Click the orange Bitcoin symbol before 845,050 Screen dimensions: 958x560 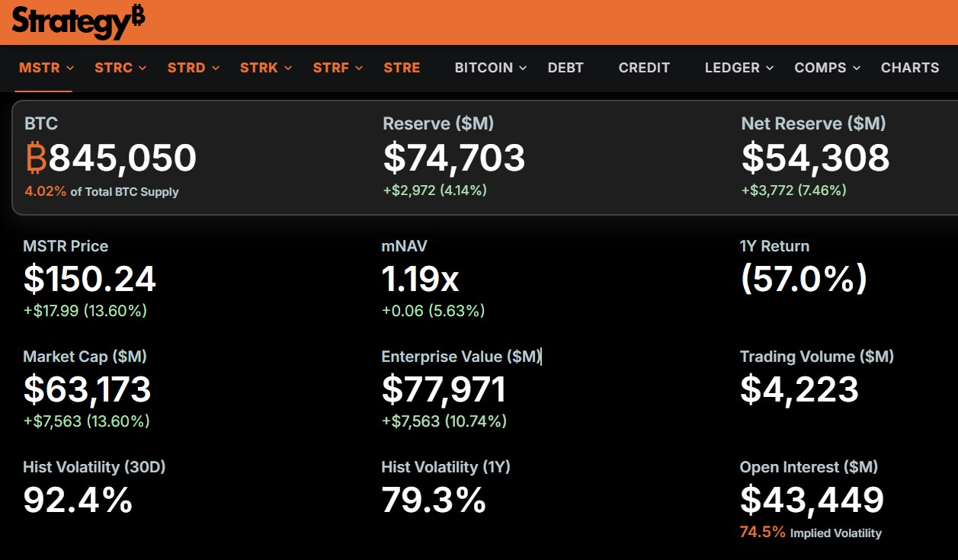[x=37, y=158]
